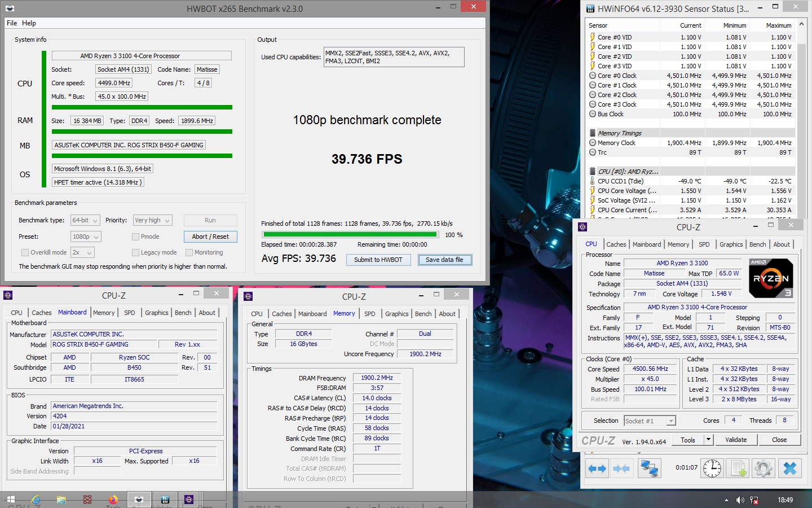The image size is (812, 508).
Task: Switch to Caches tab in Mainboard CPU-Z window
Action: 41,313
